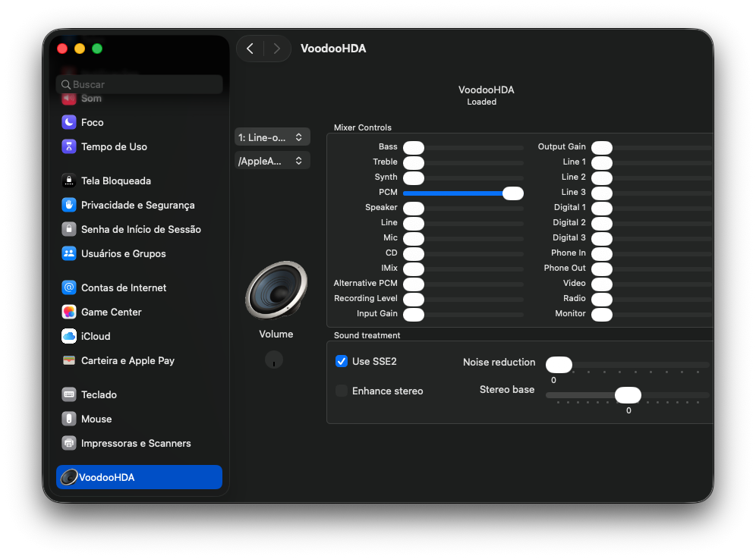Click the Teclado keyboard icon

point(69,394)
